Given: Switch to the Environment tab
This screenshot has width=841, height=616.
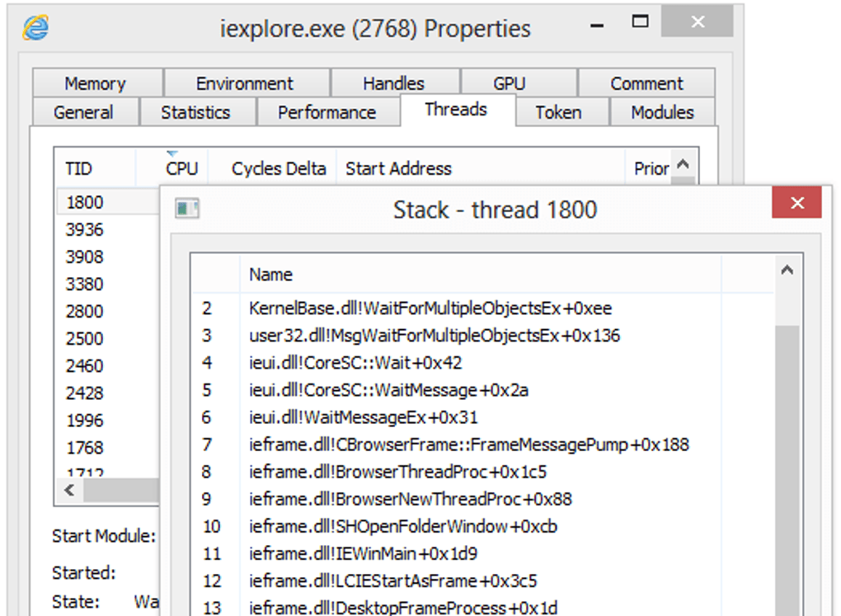Looking at the screenshot, I should (245, 83).
